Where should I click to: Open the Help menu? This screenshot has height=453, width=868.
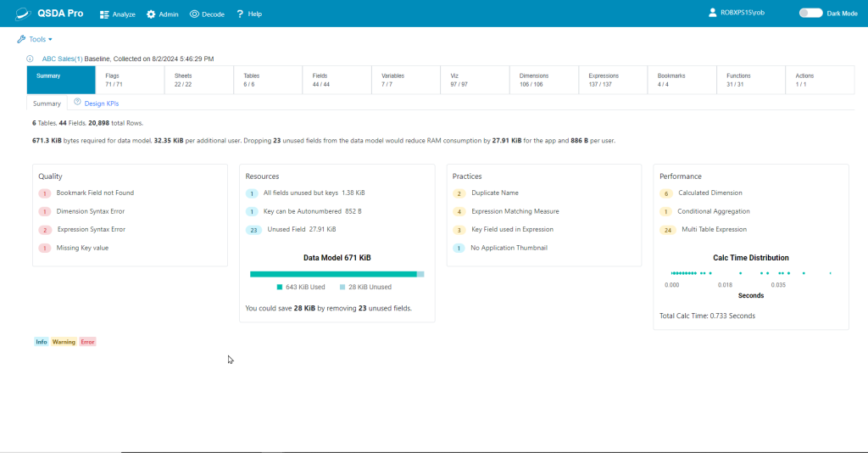(249, 14)
